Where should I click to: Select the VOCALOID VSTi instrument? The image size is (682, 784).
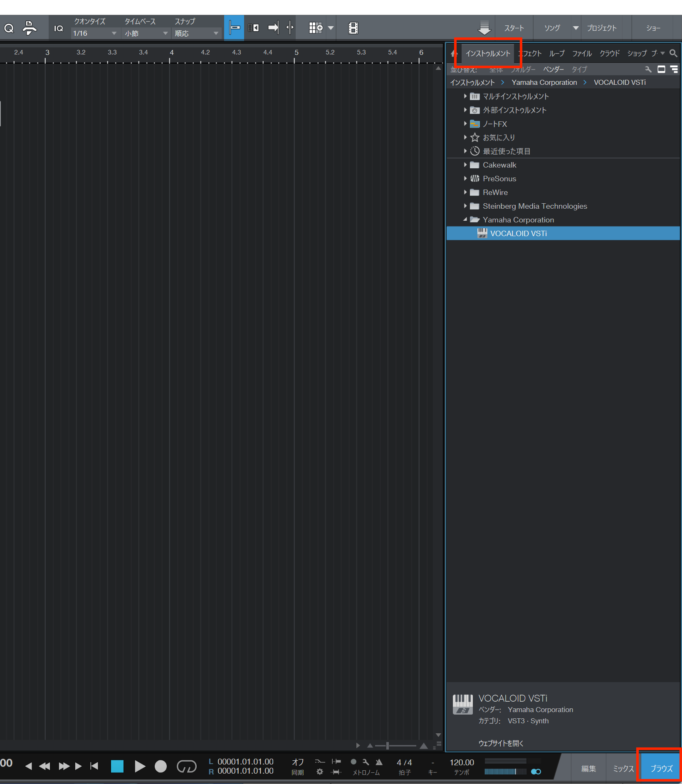(x=518, y=233)
